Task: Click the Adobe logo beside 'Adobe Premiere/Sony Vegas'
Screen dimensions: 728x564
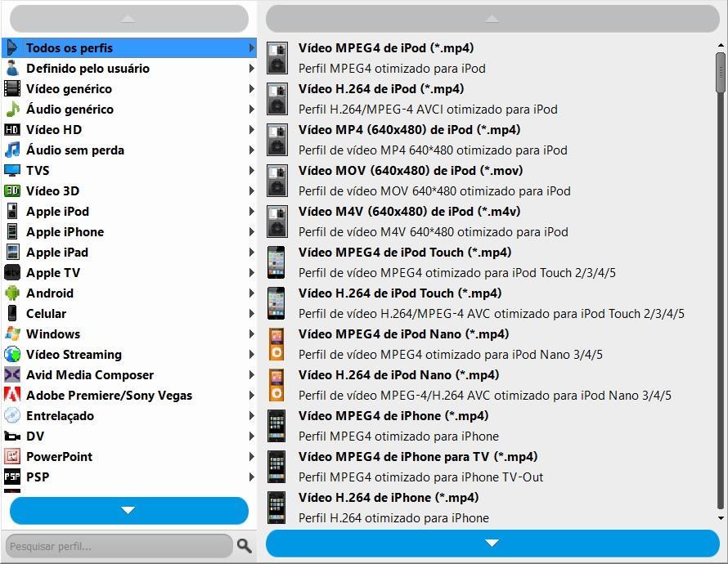Action: (x=12, y=395)
